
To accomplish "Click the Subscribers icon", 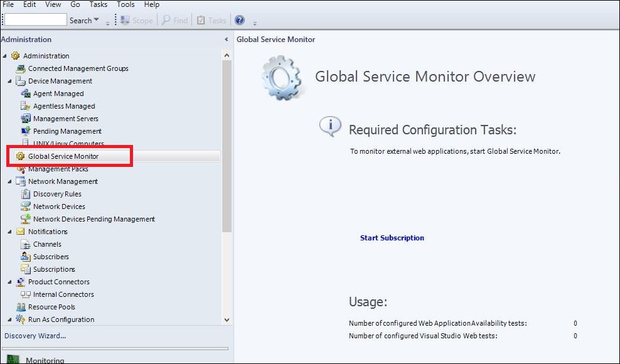I will click(25, 257).
